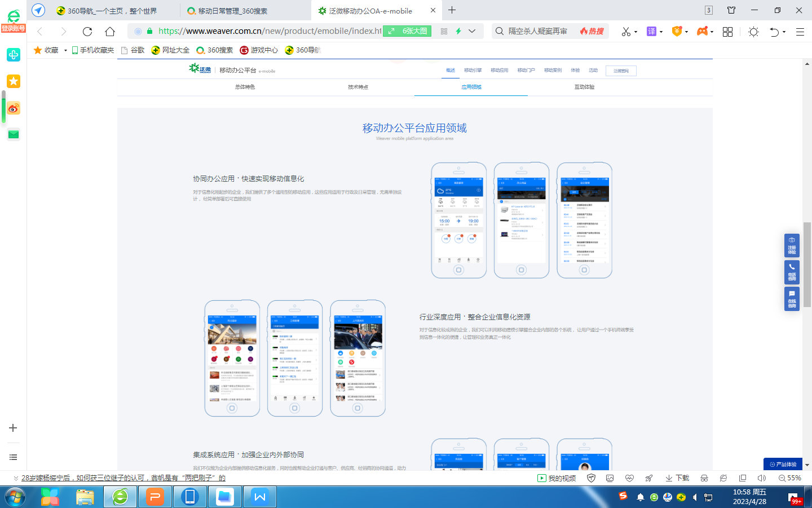
Task: Open the screenshot scissors tool
Action: (625, 32)
